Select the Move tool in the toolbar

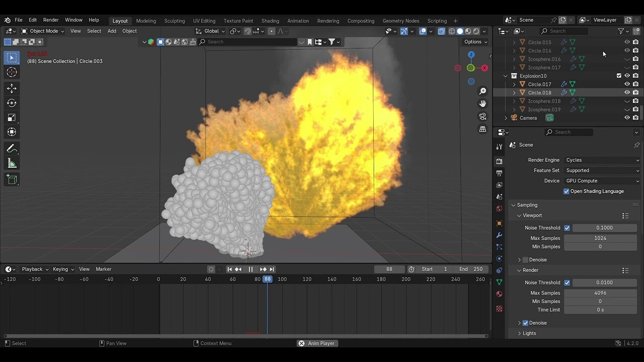click(12, 88)
